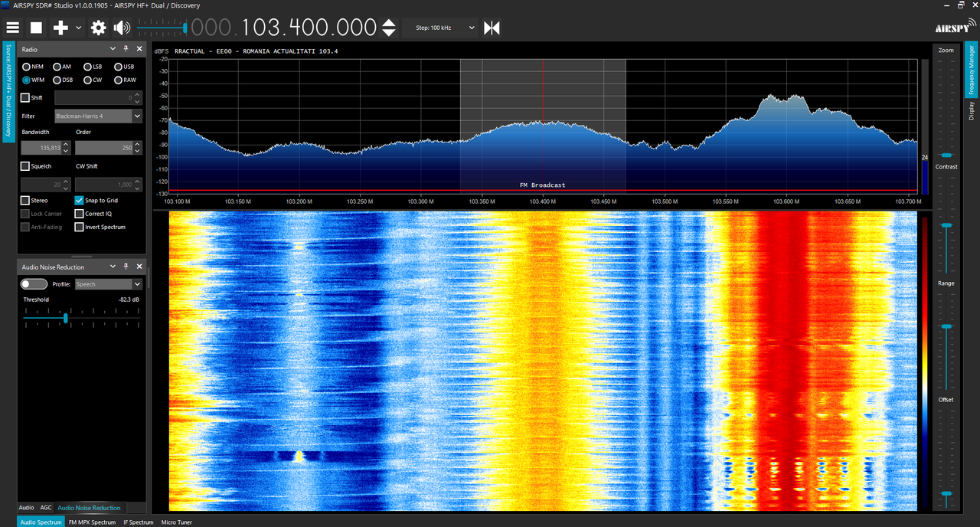980x527 pixels.
Task: Open Audio Noise Reduction panel options chevron
Action: point(113,267)
